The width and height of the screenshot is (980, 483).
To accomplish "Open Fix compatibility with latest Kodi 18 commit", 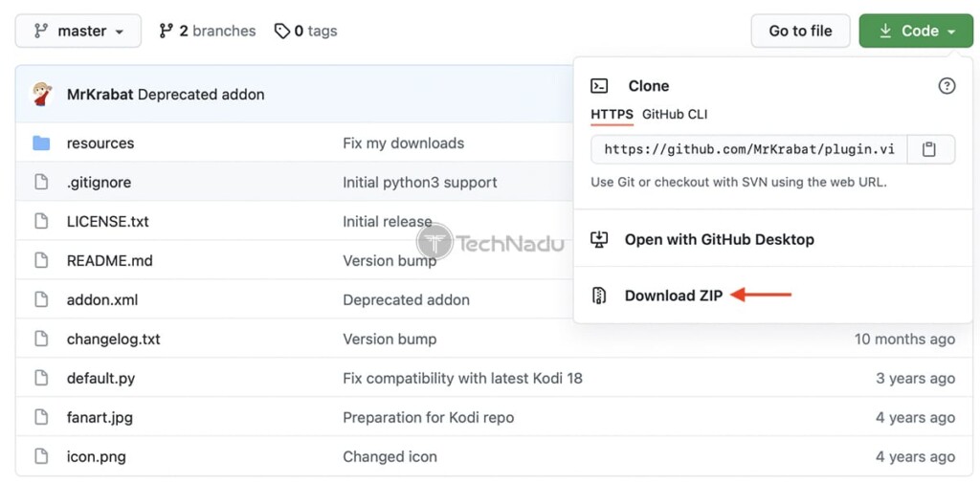I will pyautogui.click(x=462, y=378).
